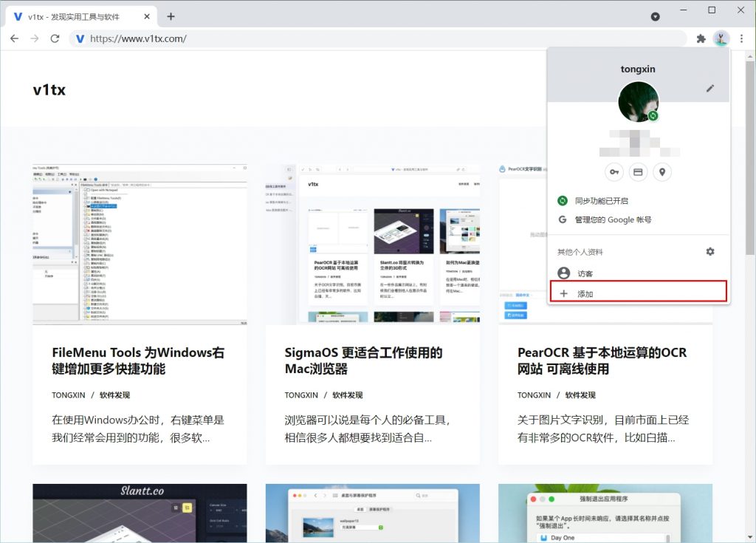Viewport: 756px width, 543px height.
Task: Reload the page with the refresh icon
Action: pyautogui.click(x=55, y=38)
